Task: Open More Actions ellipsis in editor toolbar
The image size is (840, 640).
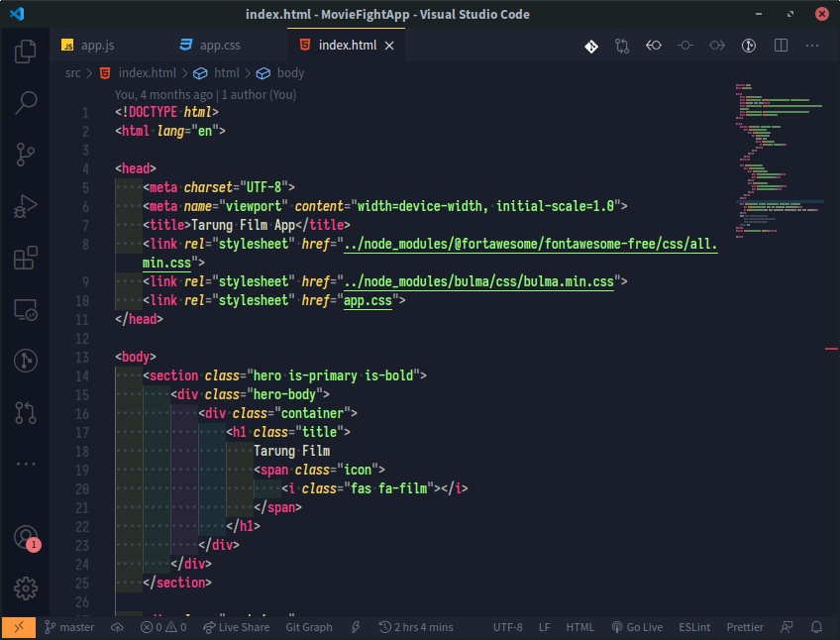Action: [812, 46]
